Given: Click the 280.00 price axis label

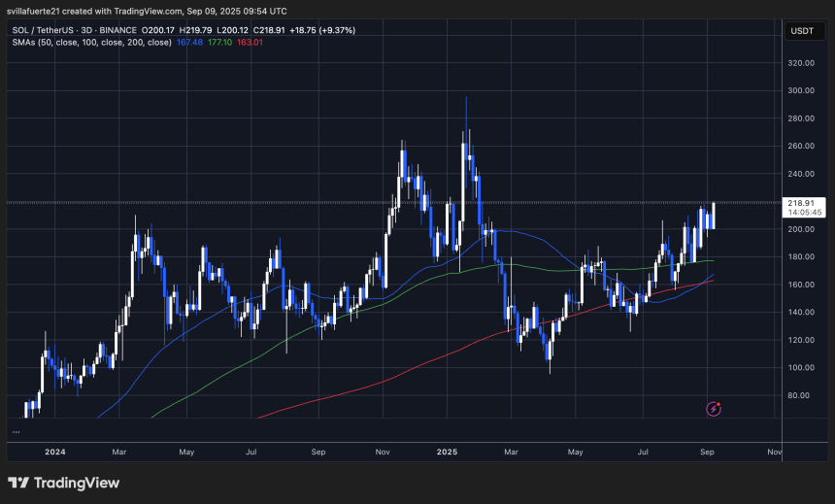Looking at the screenshot, I should (x=801, y=118).
